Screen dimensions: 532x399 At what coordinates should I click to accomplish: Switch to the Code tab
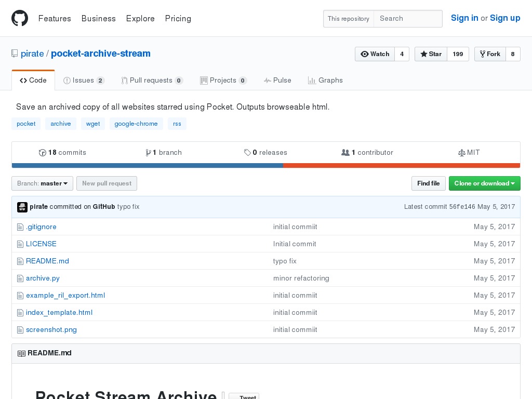pyautogui.click(x=33, y=81)
